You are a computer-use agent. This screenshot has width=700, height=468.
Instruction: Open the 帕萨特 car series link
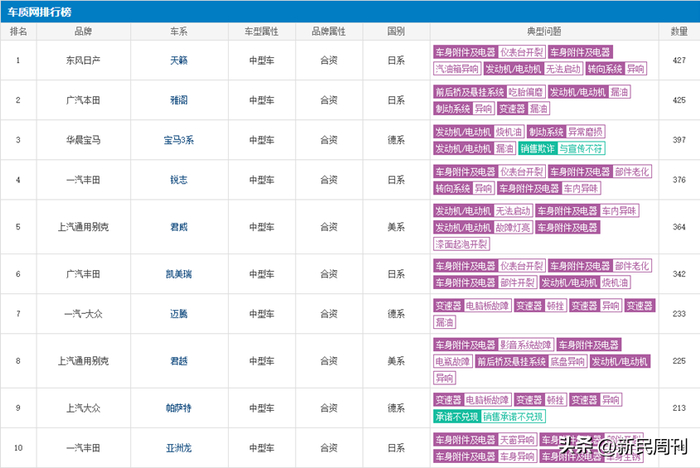179,408
